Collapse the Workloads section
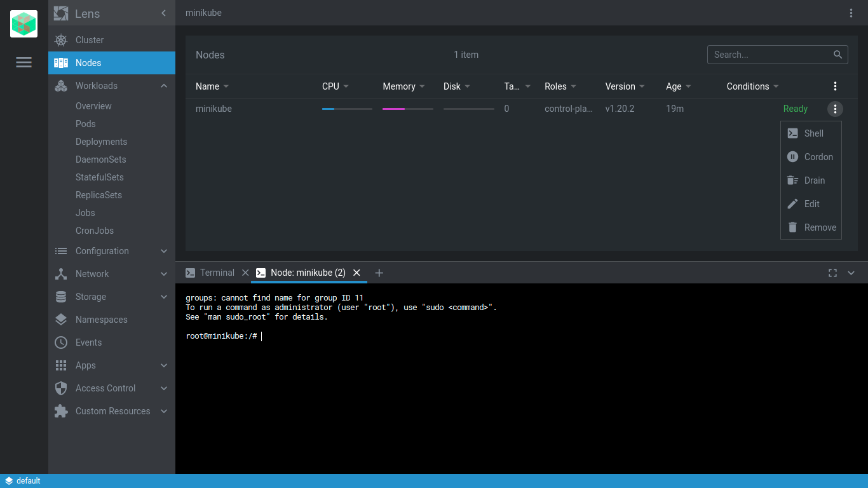The height and width of the screenshot is (488, 868). (164, 86)
